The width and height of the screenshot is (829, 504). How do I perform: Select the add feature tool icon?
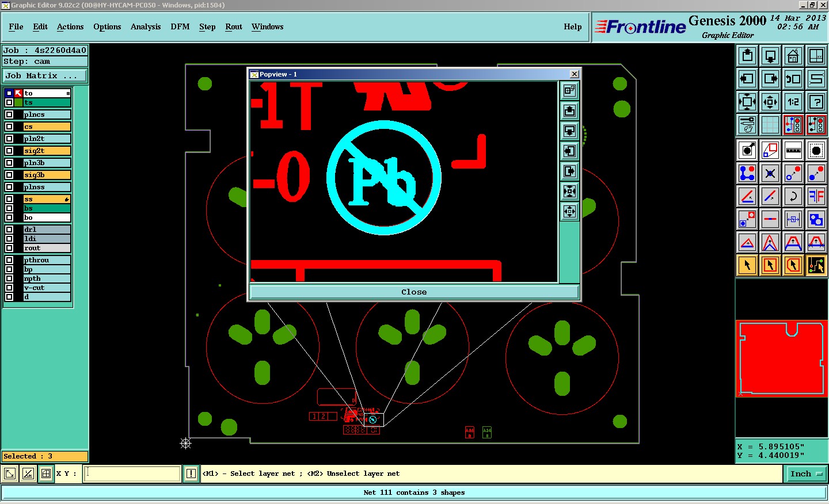coord(747,150)
